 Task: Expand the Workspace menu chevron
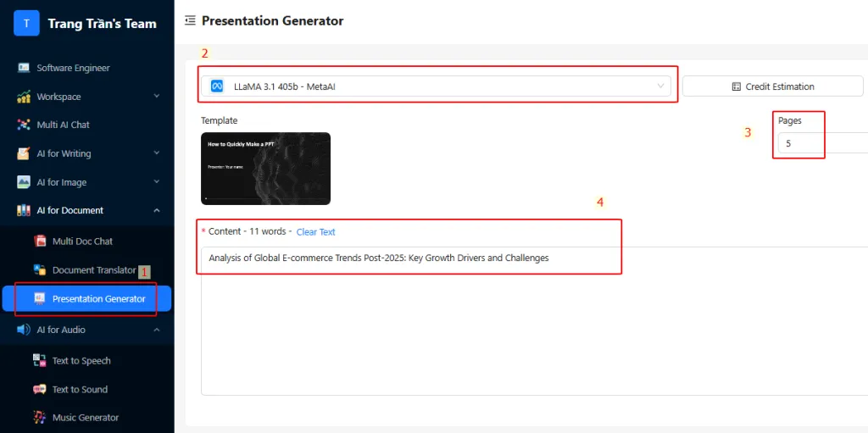[157, 97]
